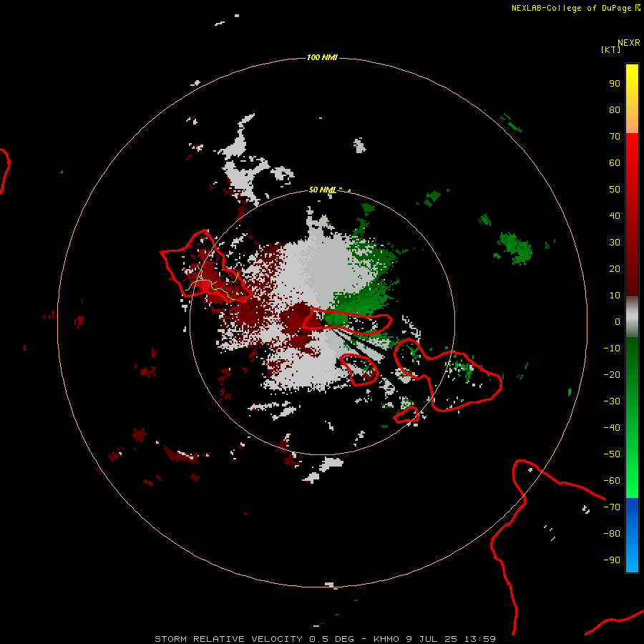Image resolution: width=644 pixels, height=644 pixels.
Task: Click the KHMO station identifier
Action: click(x=386, y=639)
